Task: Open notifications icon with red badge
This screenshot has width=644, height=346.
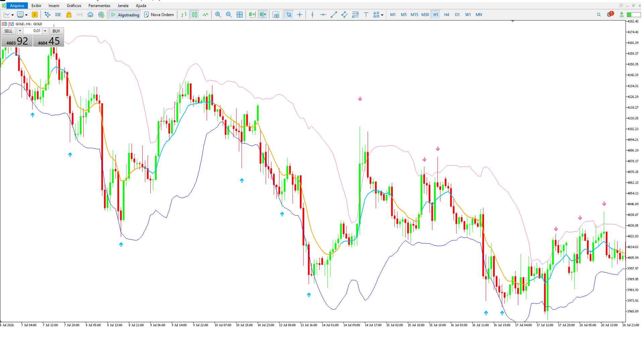Action: pyautogui.click(x=610, y=14)
